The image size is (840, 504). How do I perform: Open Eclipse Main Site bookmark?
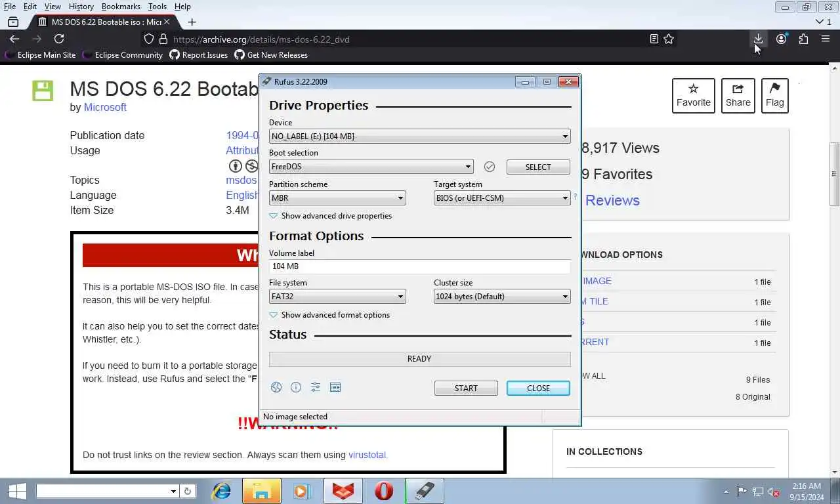(x=40, y=55)
